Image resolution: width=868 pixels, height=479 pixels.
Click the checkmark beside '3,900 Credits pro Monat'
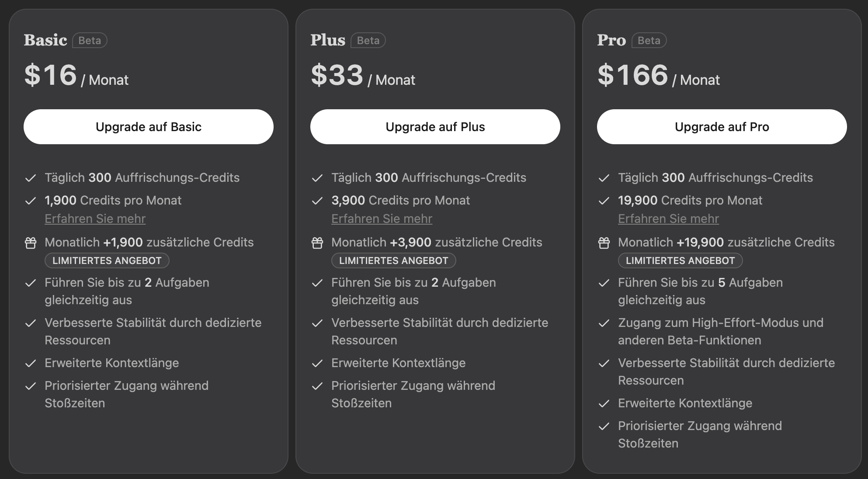[318, 201]
